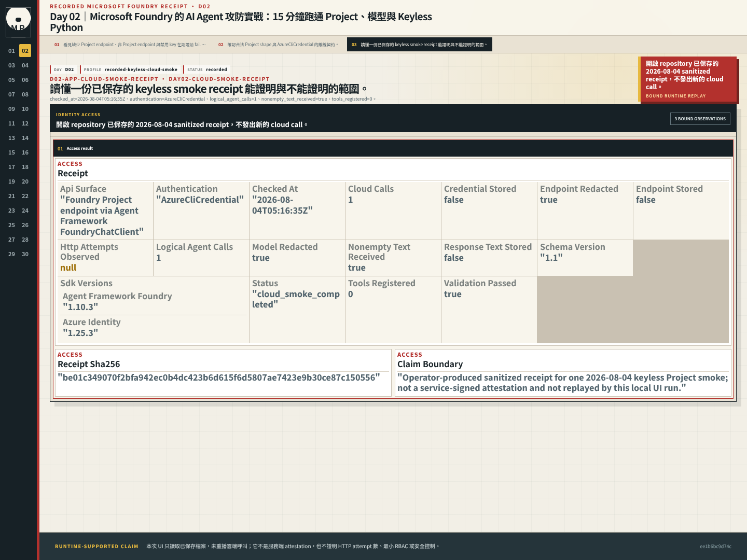Viewport: 747px width, 560px height.
Task: Go to day 29
Action: 11,254
